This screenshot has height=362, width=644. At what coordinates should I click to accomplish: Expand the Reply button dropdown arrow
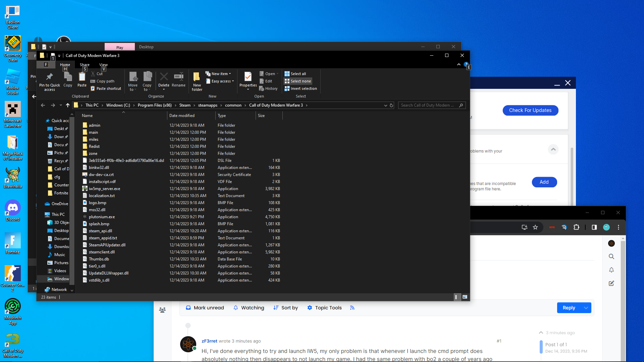click(x=586, y=308)
